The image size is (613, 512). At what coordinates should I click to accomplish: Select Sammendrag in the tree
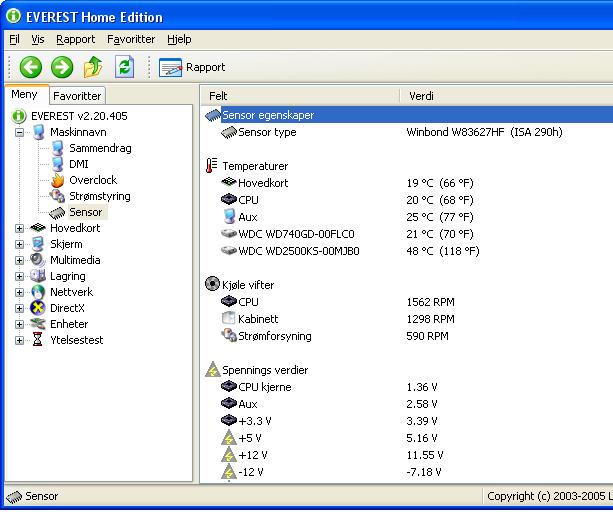coord(100,148)
